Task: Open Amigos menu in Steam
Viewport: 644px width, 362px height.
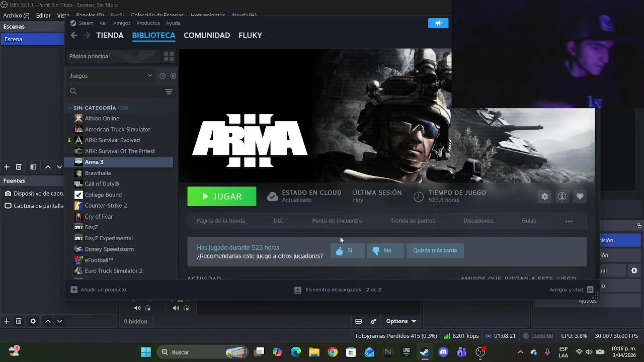Action: [x=122, y=23]
